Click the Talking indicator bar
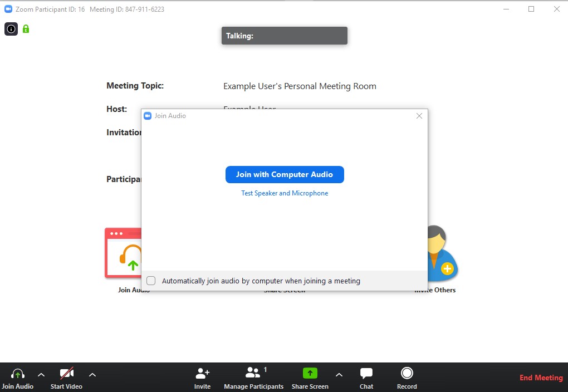 click(x=285, y=36)
